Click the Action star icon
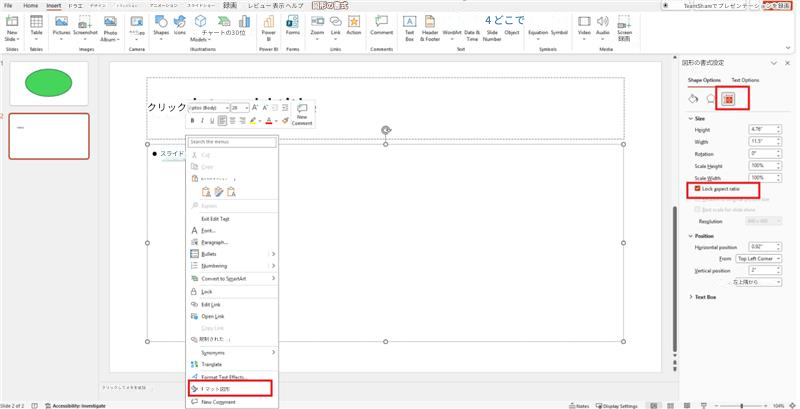800x409 pixels. (354, 21)
